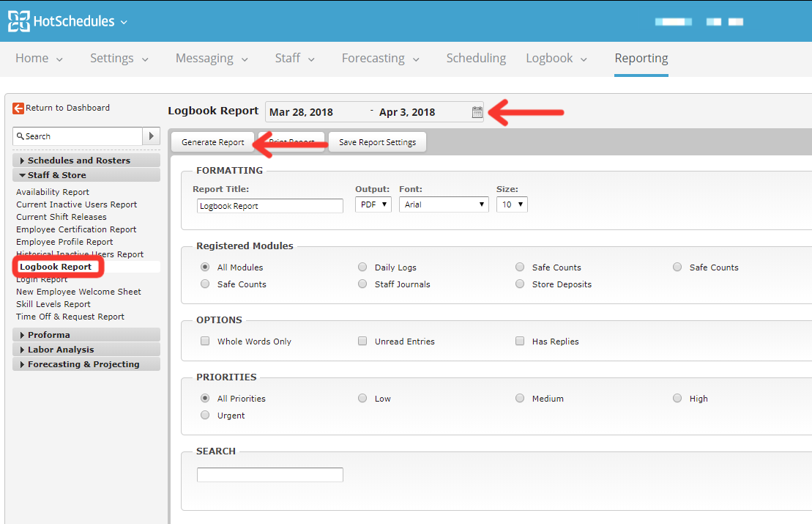This screenshot has width=812, height=524.
Task: Choose the Staff Journals radio option
Action: point(362,284)
